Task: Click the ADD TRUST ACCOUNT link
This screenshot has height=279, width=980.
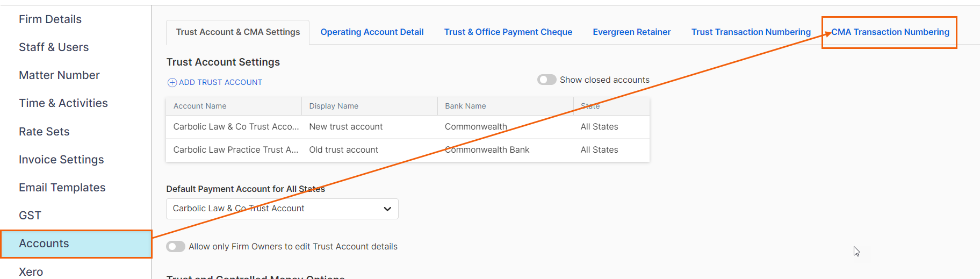Action: tap(220, 82)
